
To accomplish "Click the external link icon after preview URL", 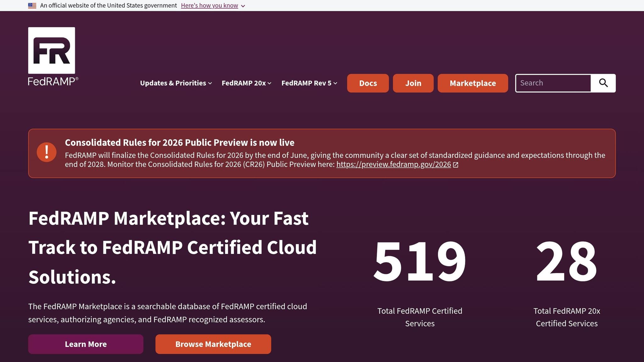I will click(x=456, y=165).
